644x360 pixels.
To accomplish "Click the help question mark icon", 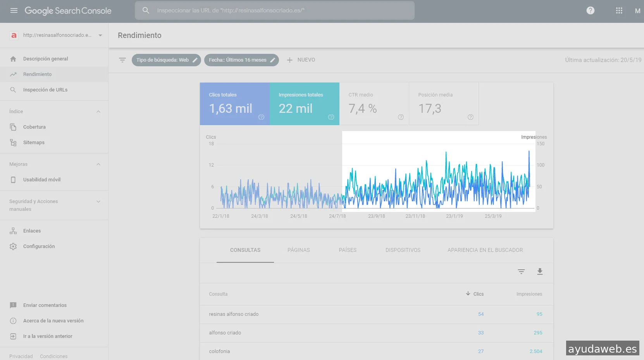I will pos(590,10).
